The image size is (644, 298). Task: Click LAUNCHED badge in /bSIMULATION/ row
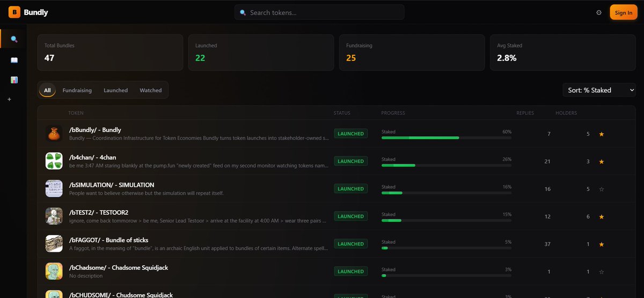click(x=350, y=189)
